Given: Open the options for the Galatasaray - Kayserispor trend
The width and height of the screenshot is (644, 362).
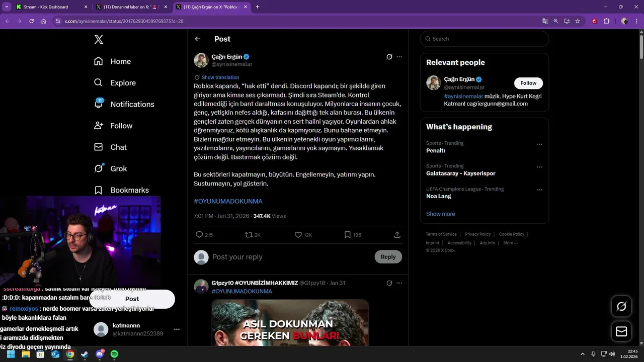Looking at the screenshot, I should tap(539, 167).
